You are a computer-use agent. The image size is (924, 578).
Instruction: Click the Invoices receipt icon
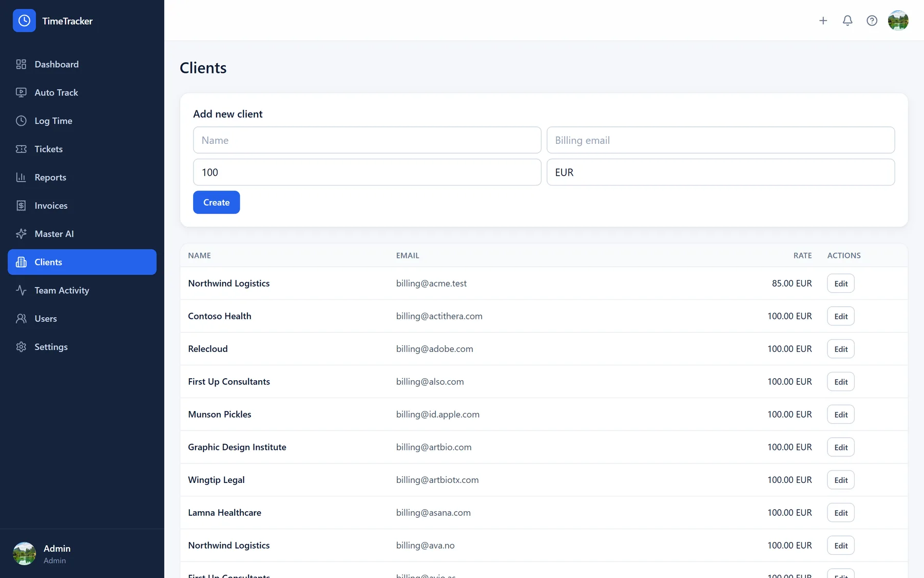(x=21, y=206)
